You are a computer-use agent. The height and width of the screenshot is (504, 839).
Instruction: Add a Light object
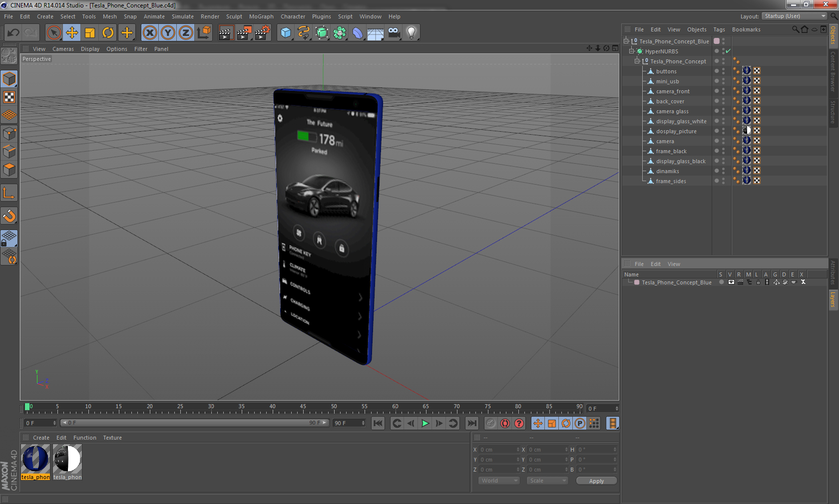tap(412, 33)
